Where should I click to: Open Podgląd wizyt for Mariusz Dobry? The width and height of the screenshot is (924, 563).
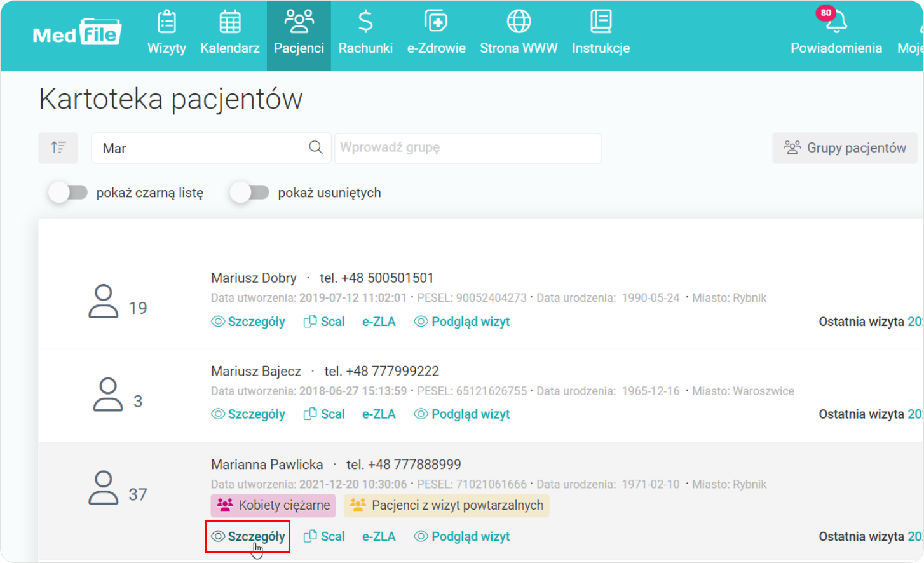point(462,322)
